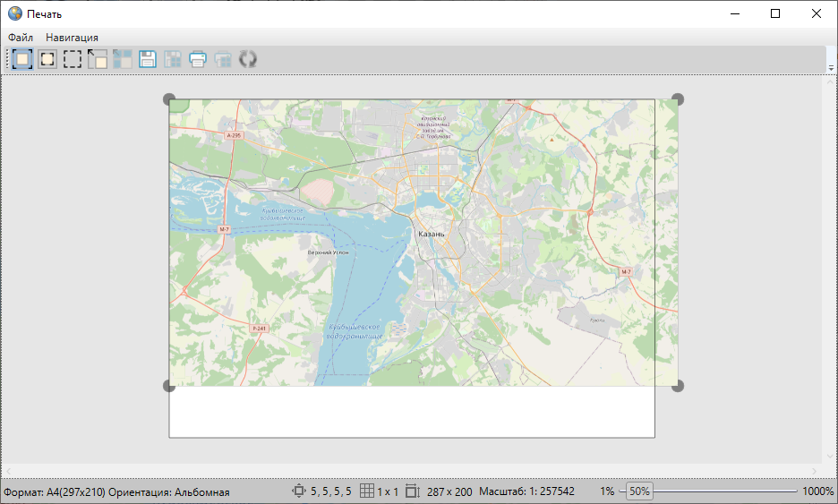This screenshot has width=838, height=504.
Task: Choose the dashed selection rectangle tool
Action: 73,59
